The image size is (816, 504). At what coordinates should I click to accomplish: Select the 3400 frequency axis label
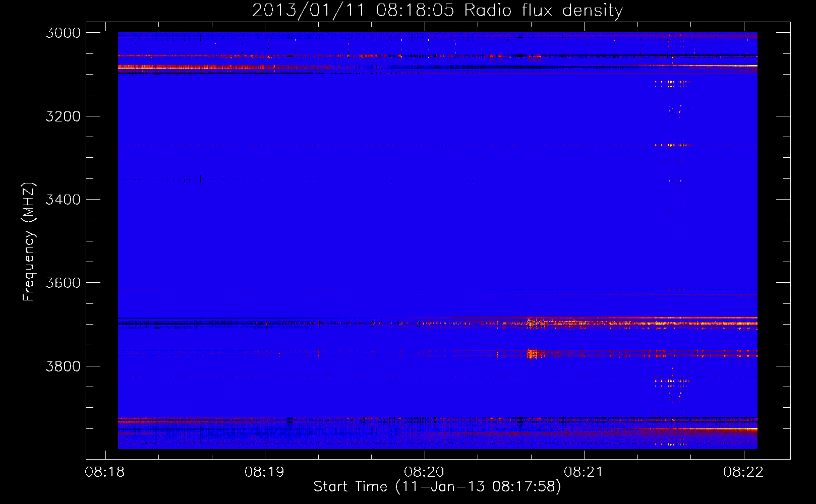click(x=63, y=200)
